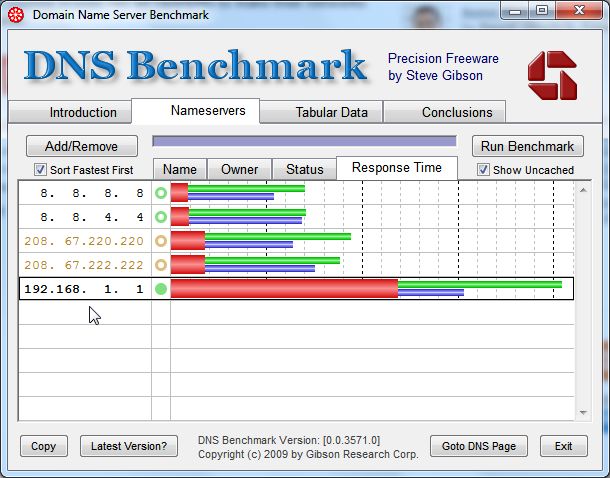Click the filled green circle for 192.168.1.1
The image size is (610, 478).
(161, 289)
